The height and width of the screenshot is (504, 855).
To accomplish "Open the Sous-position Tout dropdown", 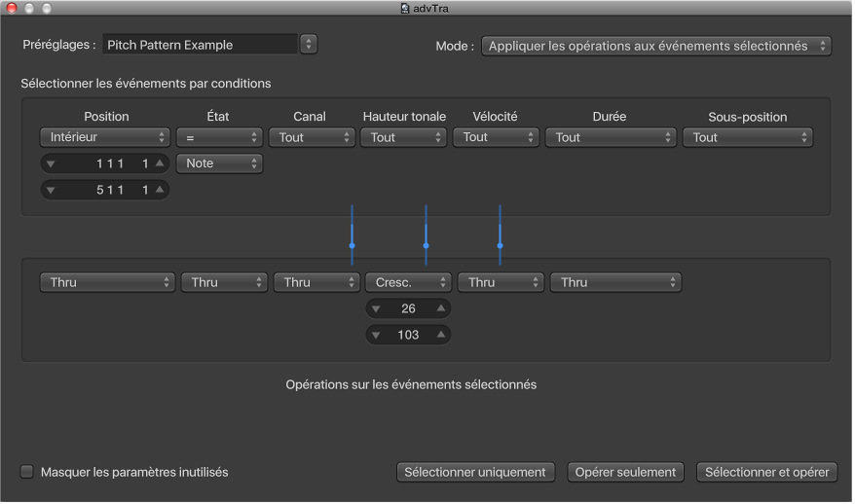I will pyautogui.click(x=747, y=137).
